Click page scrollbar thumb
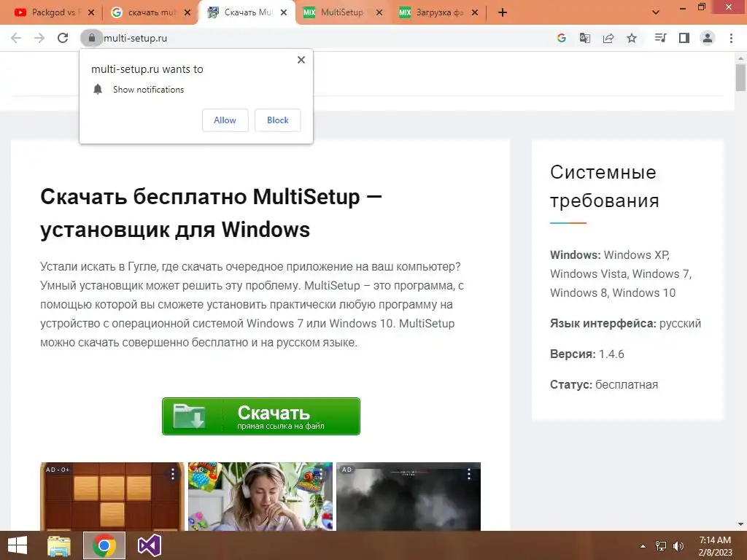The height and width of the screenshot is (560, 747). click(740, 77)
